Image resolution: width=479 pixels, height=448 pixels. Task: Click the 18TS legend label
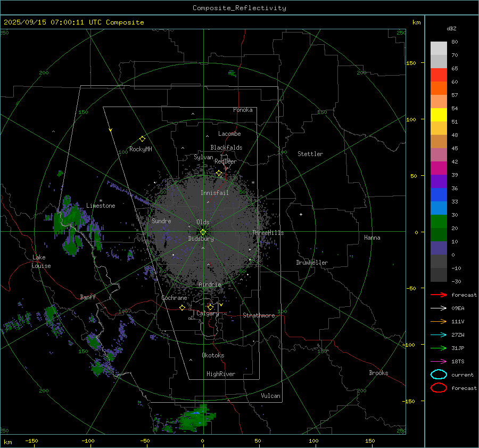(x=458, y=362)
